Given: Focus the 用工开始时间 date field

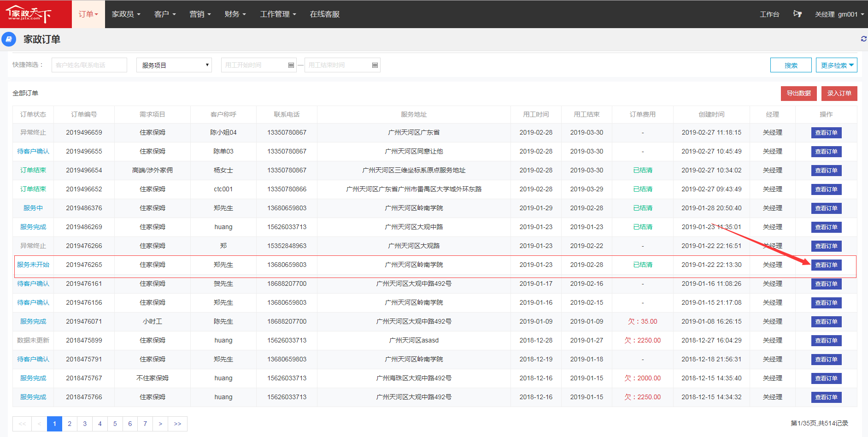Looking at the screenshot, I should [x=259, y=65].
